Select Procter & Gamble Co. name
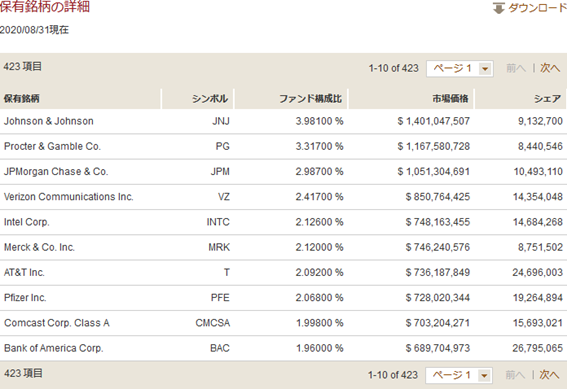The image size is (567, 389). pos(52,146)
